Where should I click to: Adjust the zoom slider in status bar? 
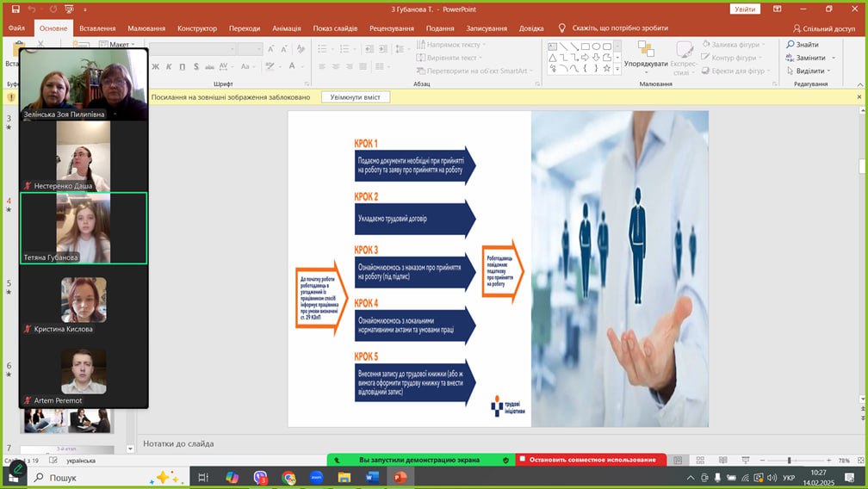tap(789, 461)
